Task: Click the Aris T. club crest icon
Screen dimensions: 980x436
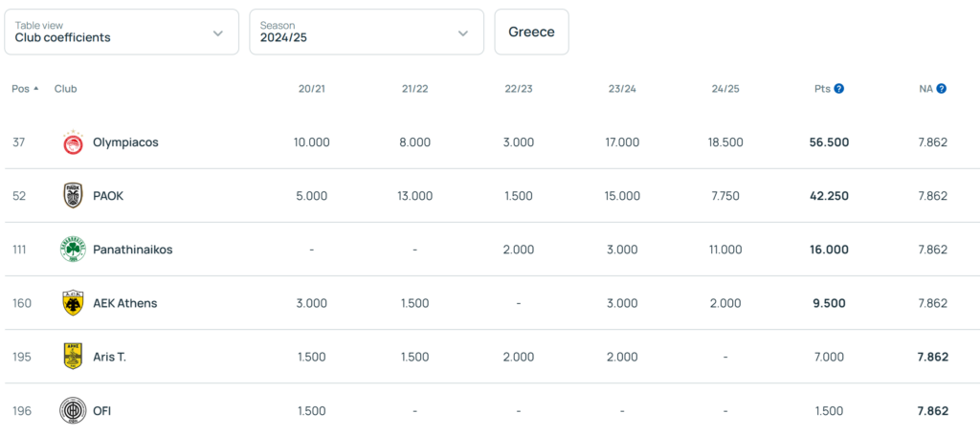Action: pos(73,357)
